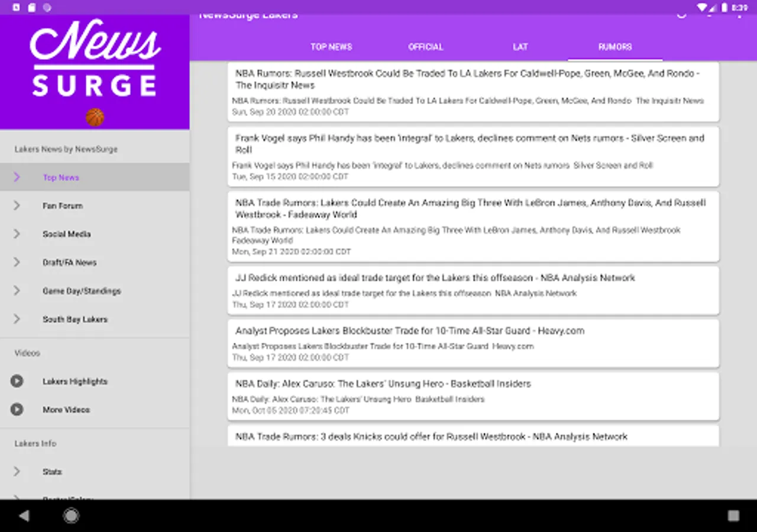Click the 'Tue, Sep 15 2020 02:00:00 CDT' date

tap(290, 177)
